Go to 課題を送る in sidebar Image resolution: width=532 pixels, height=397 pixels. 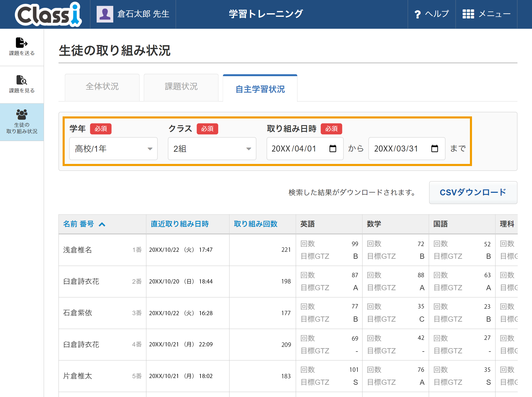point(22,47)
